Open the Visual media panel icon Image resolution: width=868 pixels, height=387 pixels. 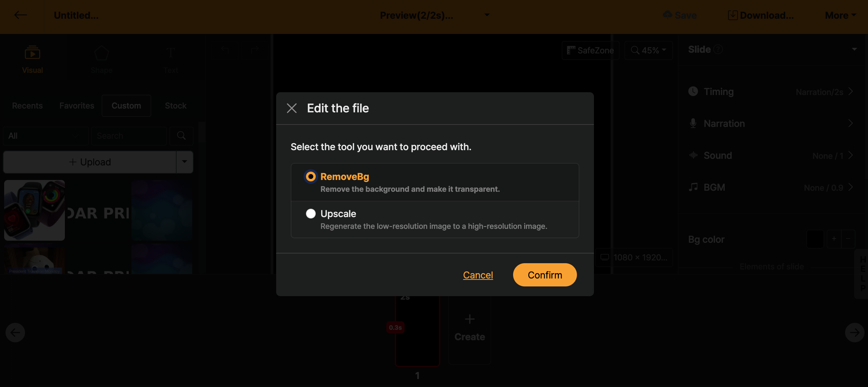tap(32, 53)
